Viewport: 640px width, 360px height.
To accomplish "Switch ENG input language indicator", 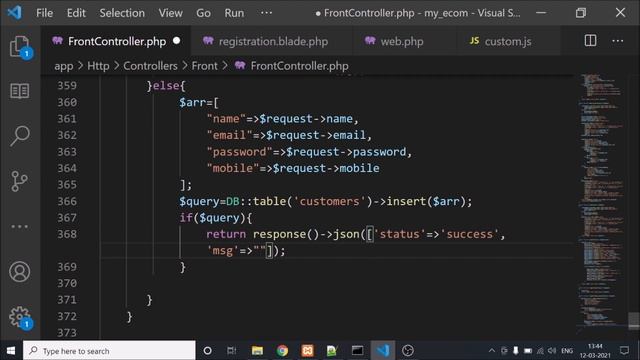I will pos(567,351).
